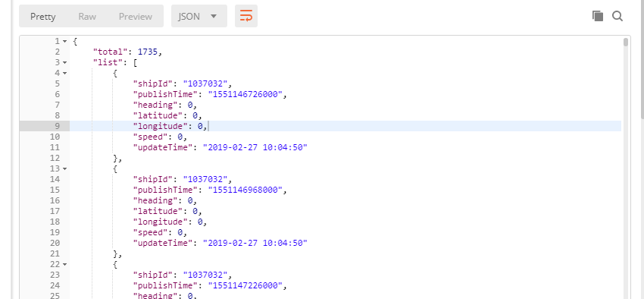Select publishTime value "1551146726000"

pos(245,95)
